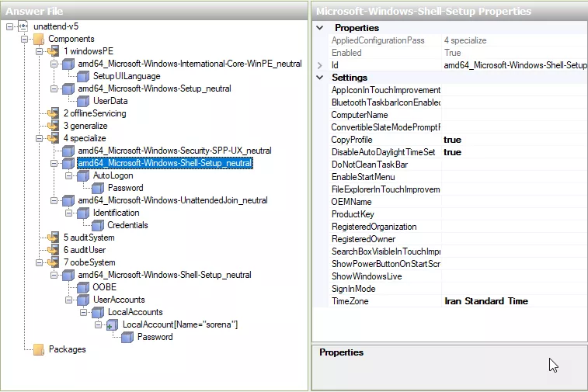Click the International-Core-WinPE component cube icon
Viewport: 588px width, 392px height.
click(68, 64)
